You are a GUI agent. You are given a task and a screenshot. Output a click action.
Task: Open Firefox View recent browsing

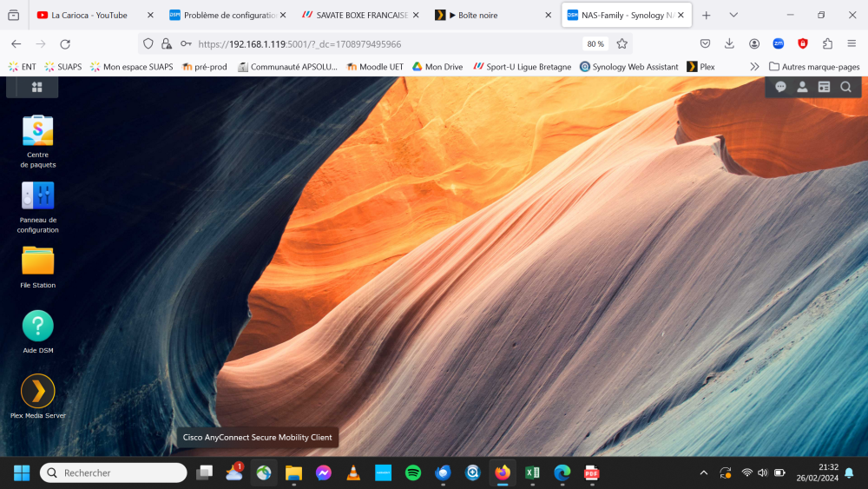[x=13, y=15]
